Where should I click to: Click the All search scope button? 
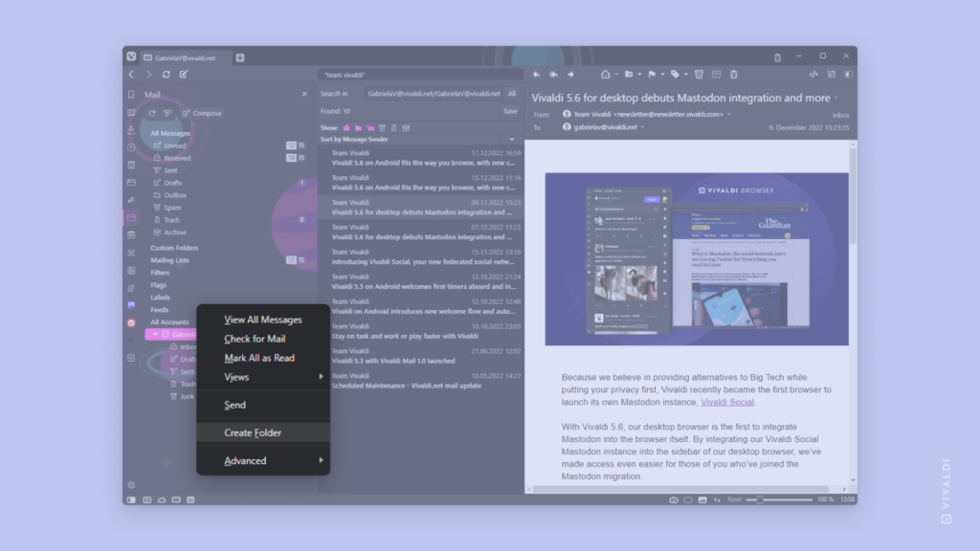pyautogui.click(x=512, y=94)
